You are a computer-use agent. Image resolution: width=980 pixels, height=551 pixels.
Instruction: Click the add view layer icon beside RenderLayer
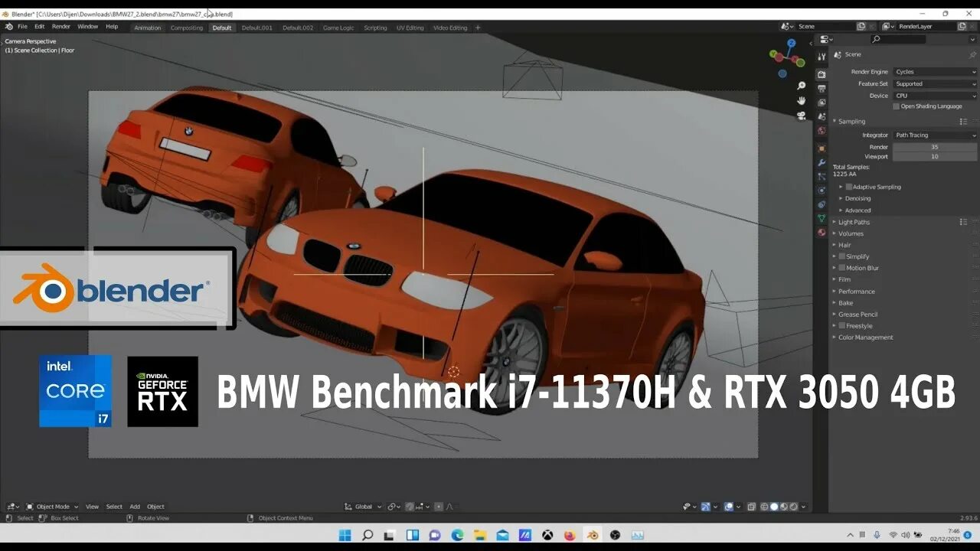tap(960, 26)
